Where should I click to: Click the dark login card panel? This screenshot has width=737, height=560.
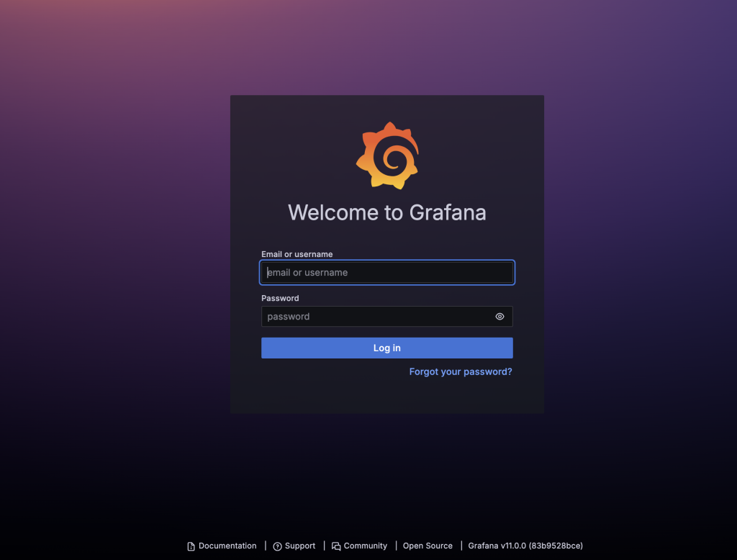(386, 396)
